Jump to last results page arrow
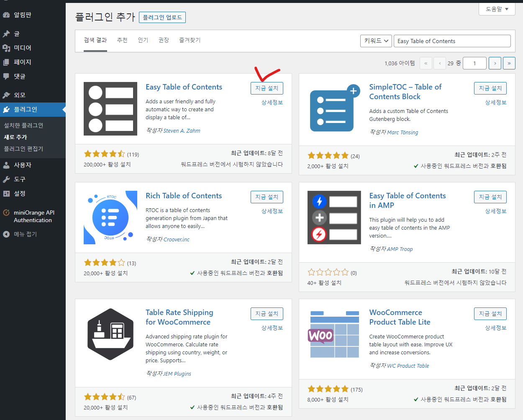This screenshot has width=523, height=420. (x=509, y=63)
